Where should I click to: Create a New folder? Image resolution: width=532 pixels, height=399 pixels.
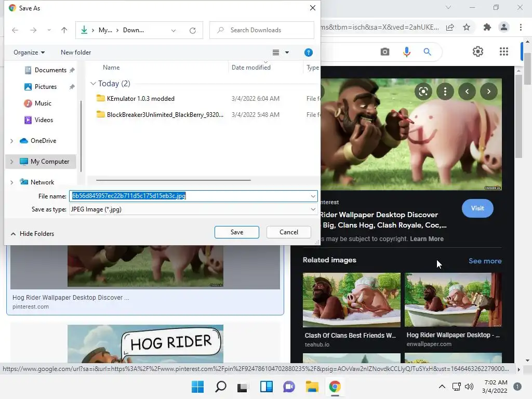76,52
